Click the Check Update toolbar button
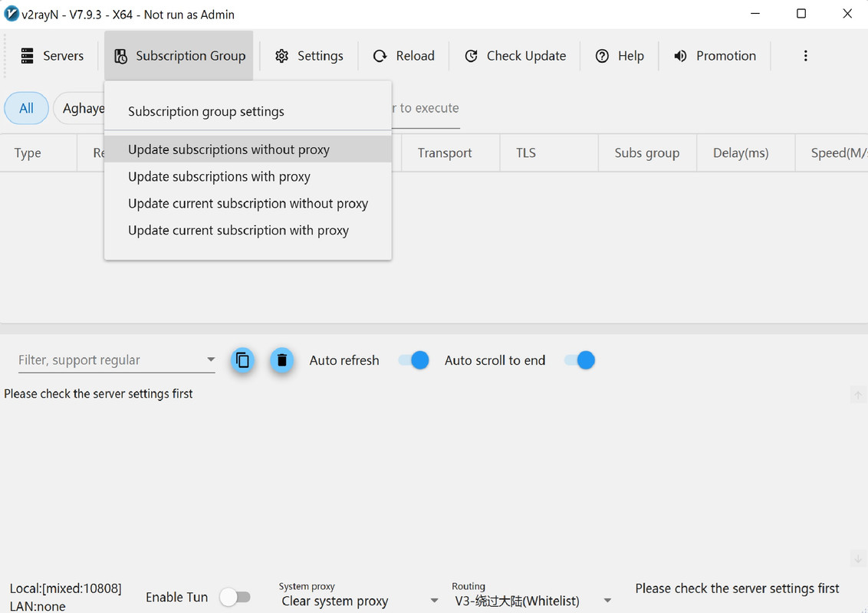 click(x=515, y=56)
